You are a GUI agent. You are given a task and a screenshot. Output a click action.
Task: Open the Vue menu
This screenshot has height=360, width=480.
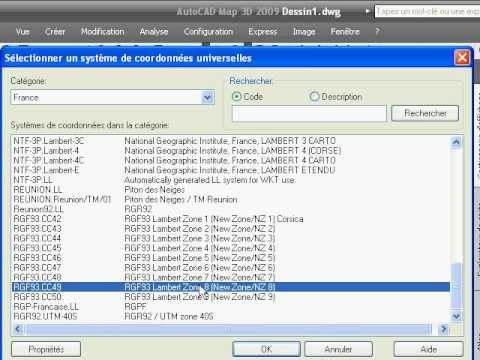(x=23, y=32)
